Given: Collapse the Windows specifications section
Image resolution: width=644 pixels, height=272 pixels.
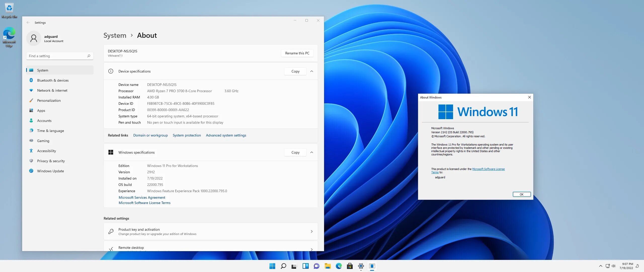Looking at the screenshot, I should [x=312, y=152].
